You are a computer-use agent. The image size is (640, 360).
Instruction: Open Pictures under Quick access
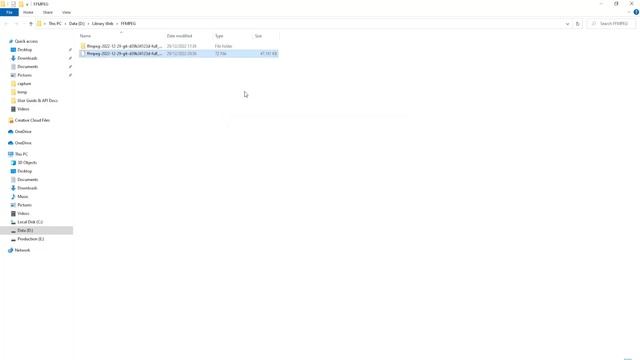(x=24, y=75)
